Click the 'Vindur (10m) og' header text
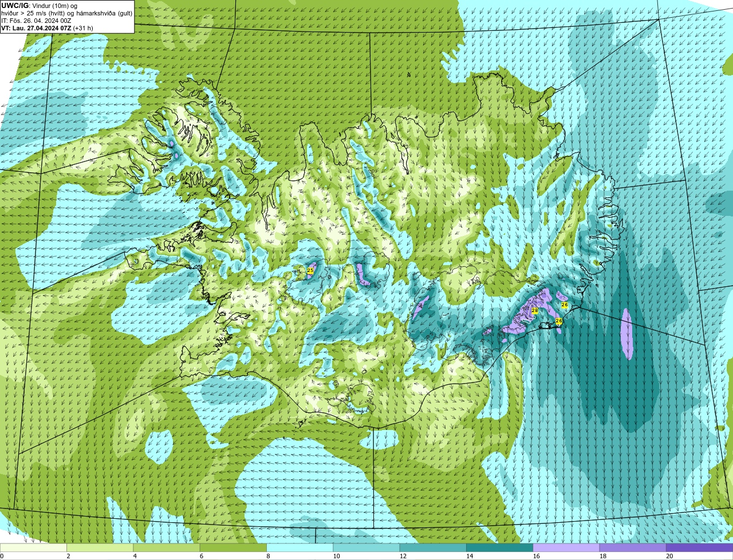Screen dimensions: 733x560 55,6
